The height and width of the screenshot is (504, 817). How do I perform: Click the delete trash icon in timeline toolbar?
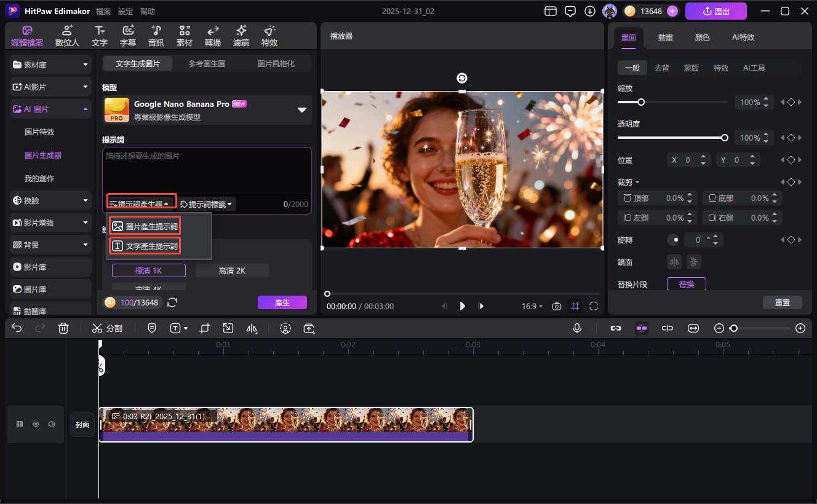tap(63, 328)
